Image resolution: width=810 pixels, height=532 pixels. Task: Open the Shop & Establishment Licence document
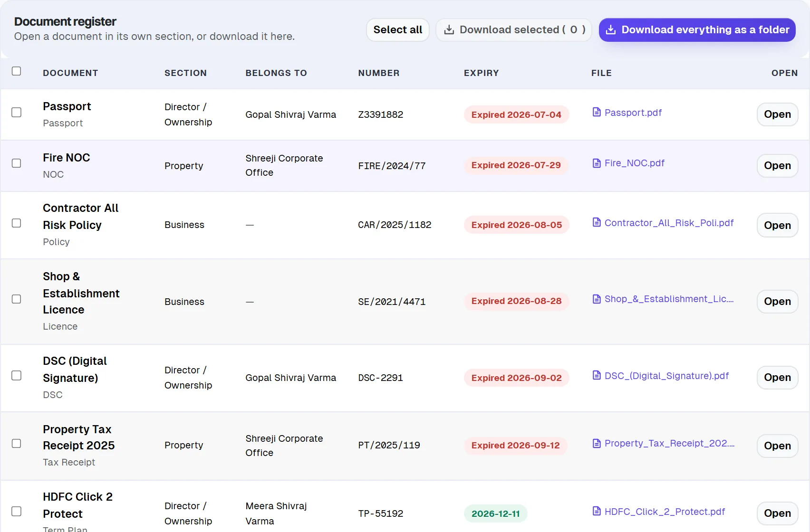(777, 302)
